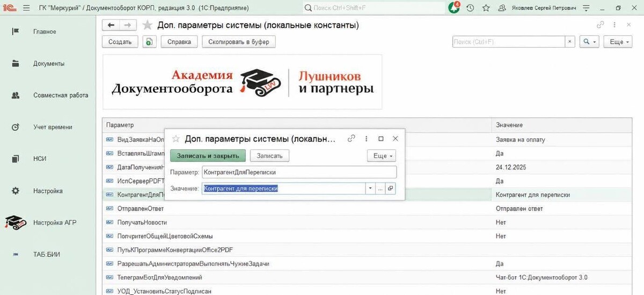
Task: Add the dialog to favorites with its star
Action: pyautogui.click(x=175, y=138)
